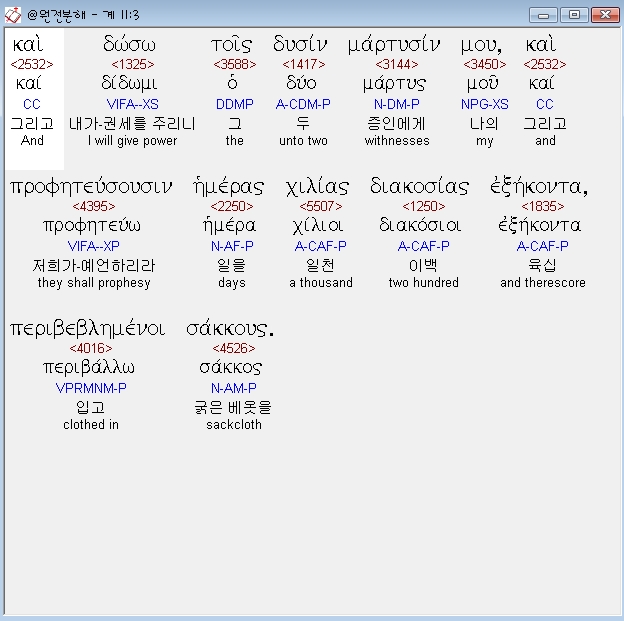
Task: Open Strong's number <1250>
Action: click(424, 206)
